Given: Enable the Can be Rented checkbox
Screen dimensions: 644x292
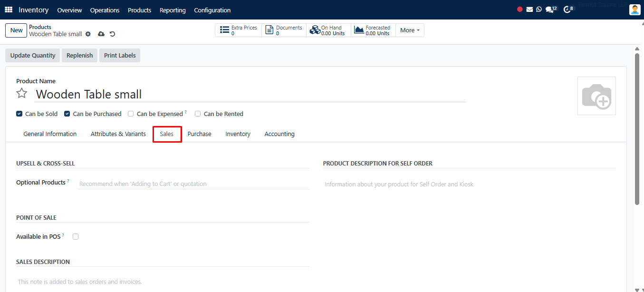Looking at the screenshot, I should [198, 114].
